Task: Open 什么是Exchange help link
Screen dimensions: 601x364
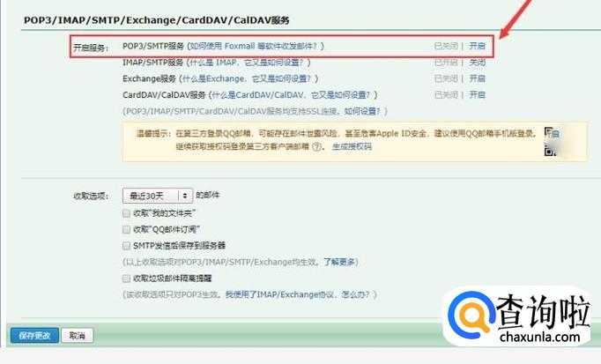Action: 247,78
